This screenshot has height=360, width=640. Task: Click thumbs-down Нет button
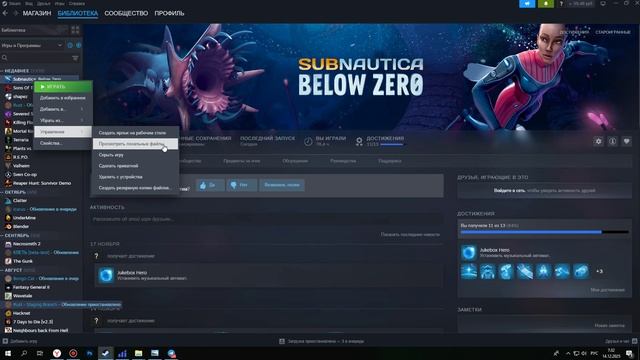[x=242, y=185]
